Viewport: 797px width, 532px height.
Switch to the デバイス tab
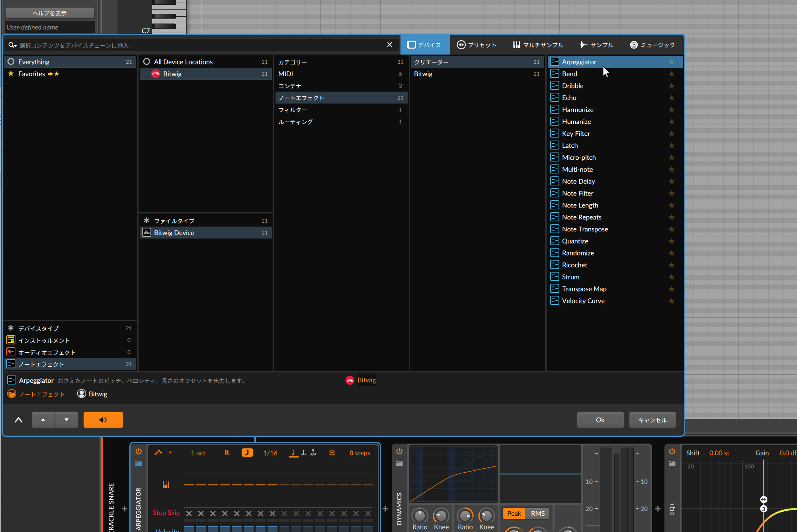pyautogui.click(x=424, y=45)
